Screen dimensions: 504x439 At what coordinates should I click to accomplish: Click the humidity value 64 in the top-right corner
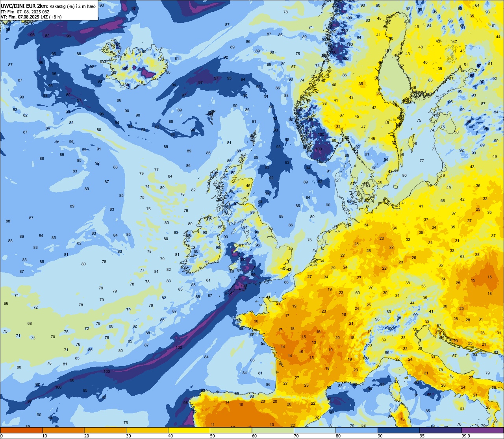(477, 5)
